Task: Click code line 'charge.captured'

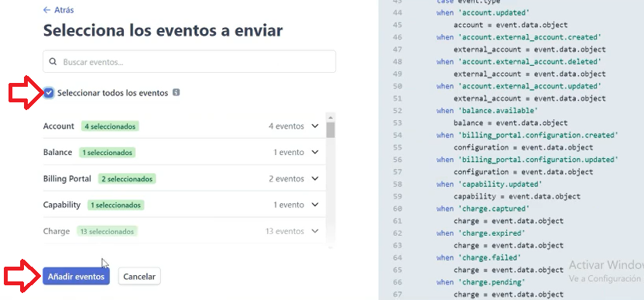Action: (483, 209)
